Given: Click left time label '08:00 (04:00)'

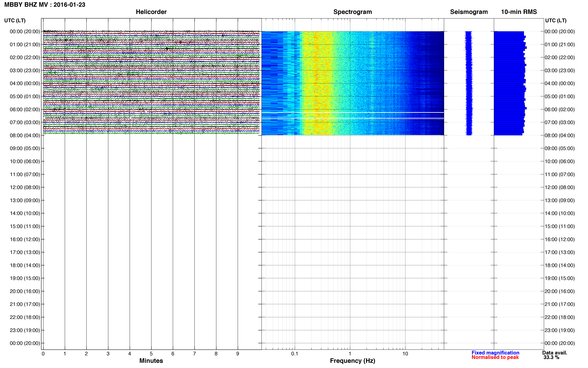Looking at the screenshot, I should click(x=25, y=135).
